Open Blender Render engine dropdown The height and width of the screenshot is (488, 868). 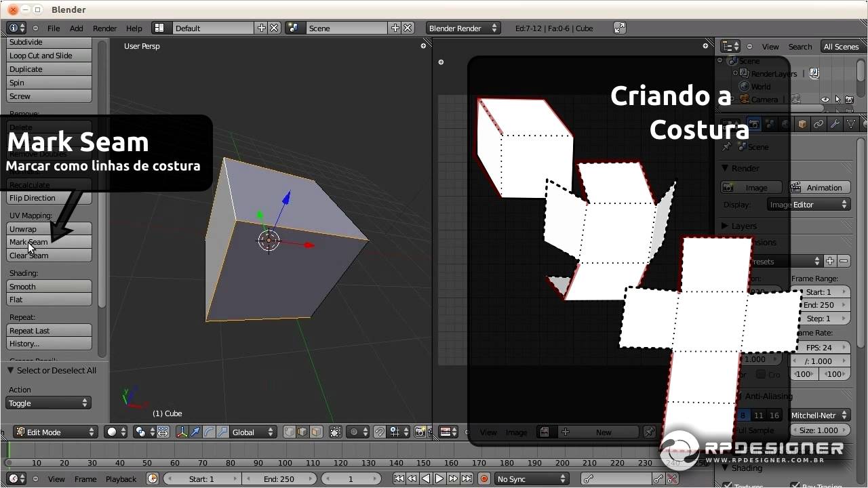463,28
